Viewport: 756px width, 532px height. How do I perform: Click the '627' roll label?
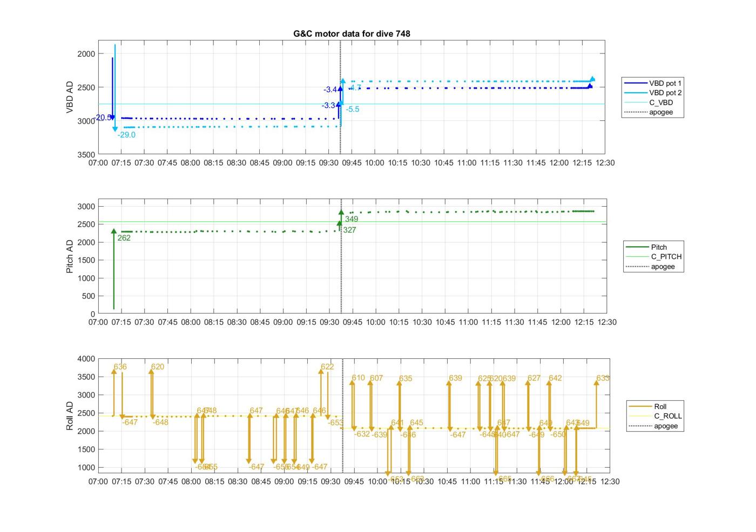pos(534,378)
